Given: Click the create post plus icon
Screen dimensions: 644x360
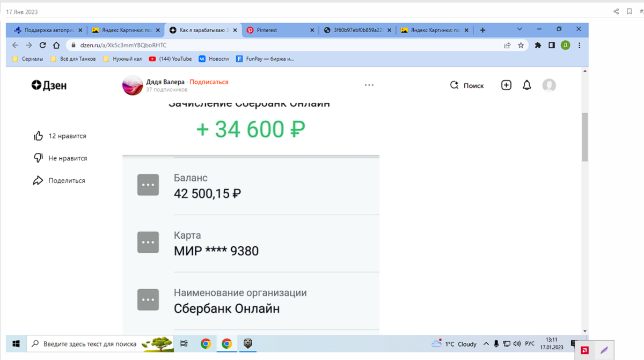Looking at the screenshot, I should 506,85.
